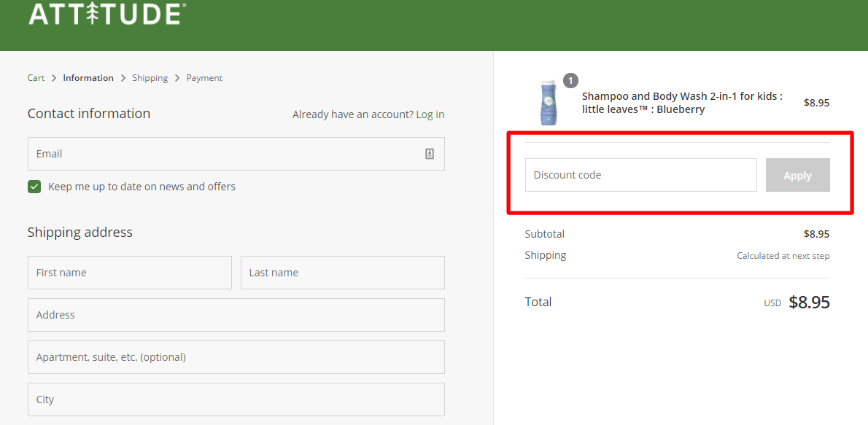Screen dimensions: 868x425
Task: Go back to Cart breadcrumb
Action: coord(36,78)
